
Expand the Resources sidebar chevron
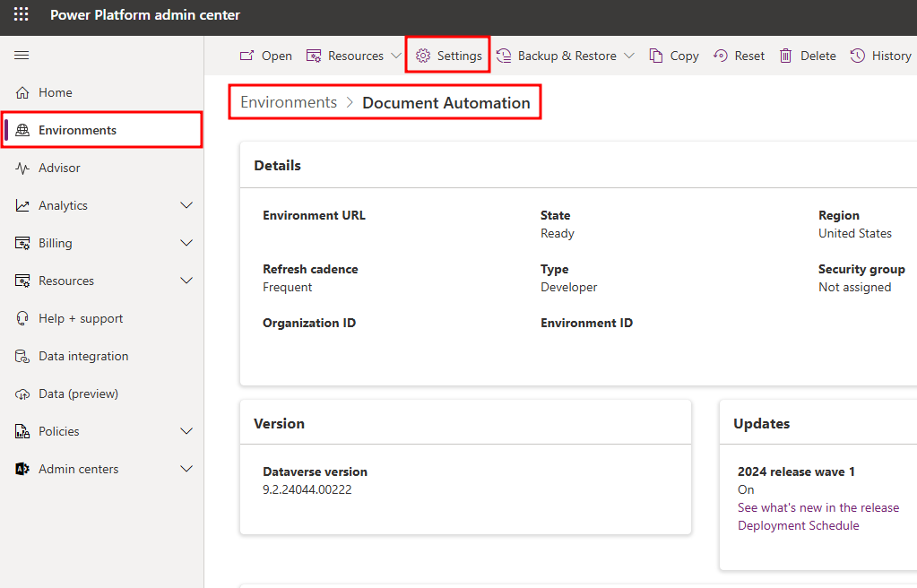[186, 281]
